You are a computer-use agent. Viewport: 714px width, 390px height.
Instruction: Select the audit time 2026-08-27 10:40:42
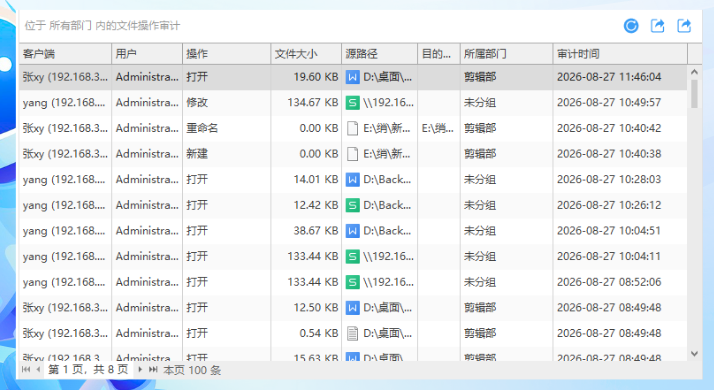(x=609, y=128)
